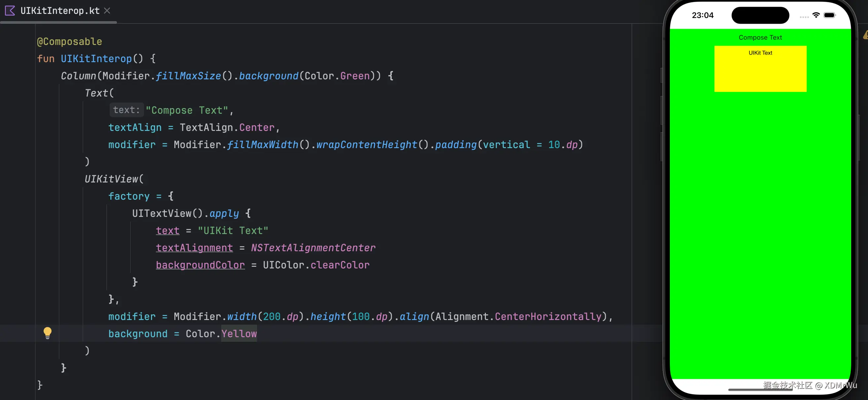Click the home indicator bar on simulator
868x400 pixels.
(x=760, y=389)
